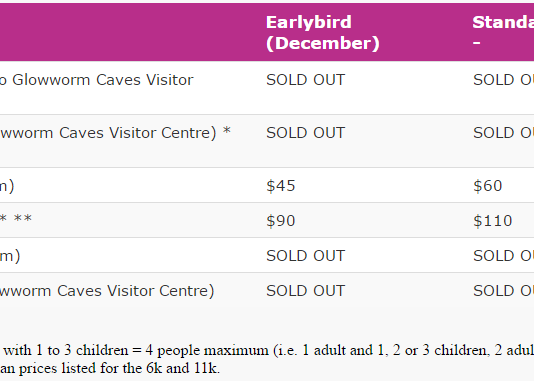
Task: Click Standard SOLD OUT in last table row
Action: pyautogui.click(x=503, y=291)
